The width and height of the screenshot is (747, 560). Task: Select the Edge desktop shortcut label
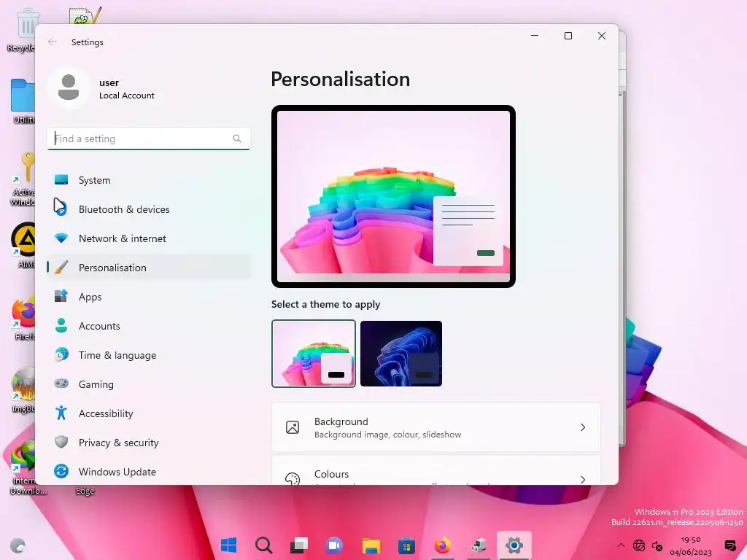[85, 491]
